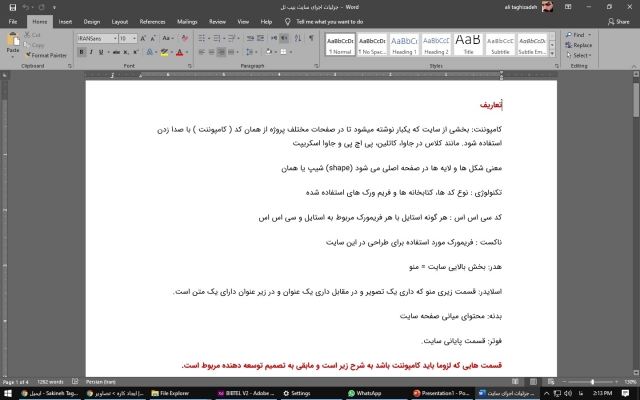The width and height of the screenshot is (640, 400).
Task: Open the highlight color dropdown arrow
Action: [x=171, y=52]
